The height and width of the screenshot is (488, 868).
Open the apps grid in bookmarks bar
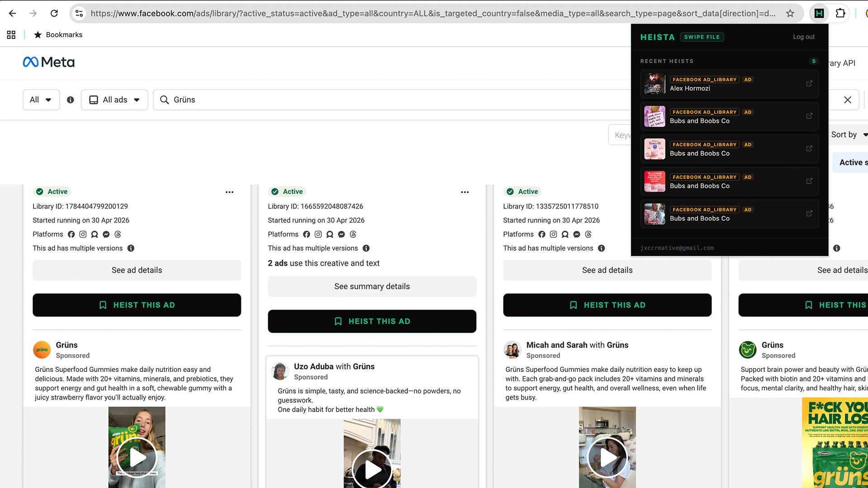(x=11, y=35)
